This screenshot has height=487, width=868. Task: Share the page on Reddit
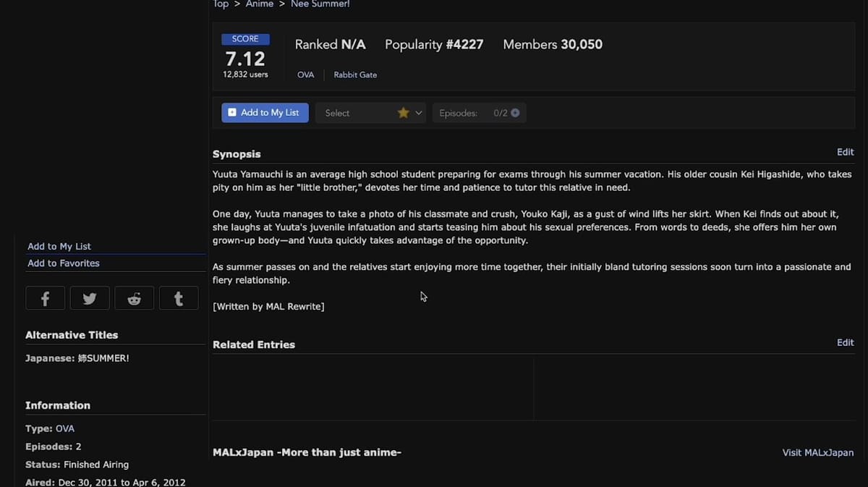(134, 299)
